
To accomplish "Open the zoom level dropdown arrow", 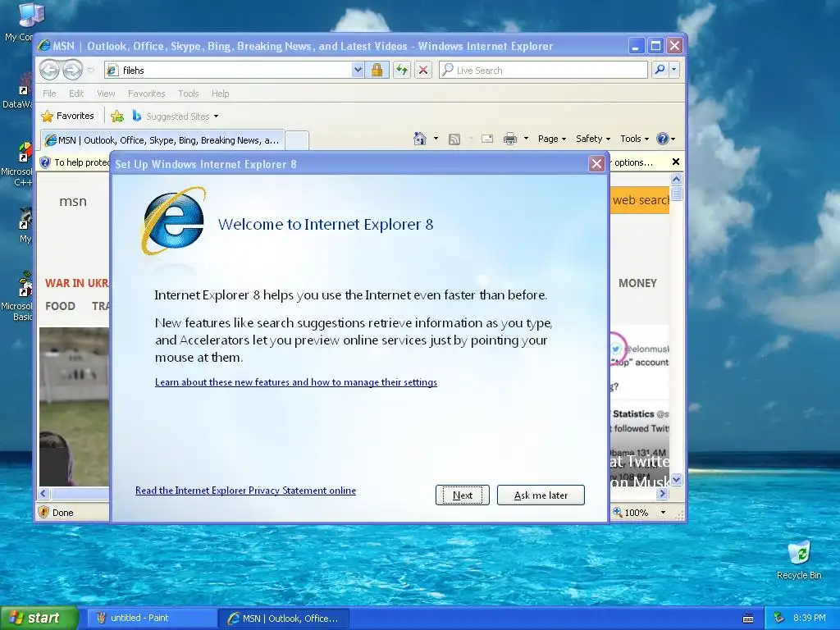I will pos(663,513).
